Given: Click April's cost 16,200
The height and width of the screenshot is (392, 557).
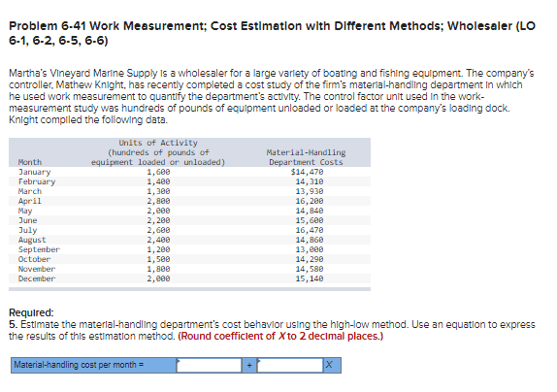Looking at the screenshot, I should (310, 201).
